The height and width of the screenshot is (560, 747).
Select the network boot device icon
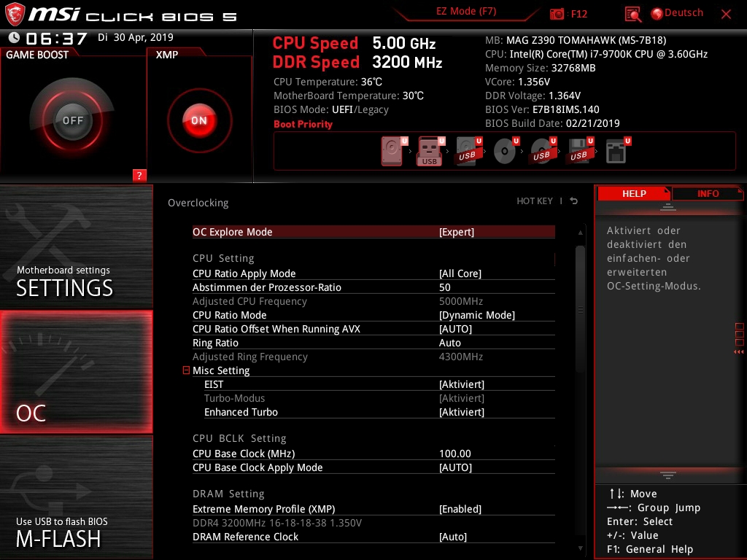(616, 151)
